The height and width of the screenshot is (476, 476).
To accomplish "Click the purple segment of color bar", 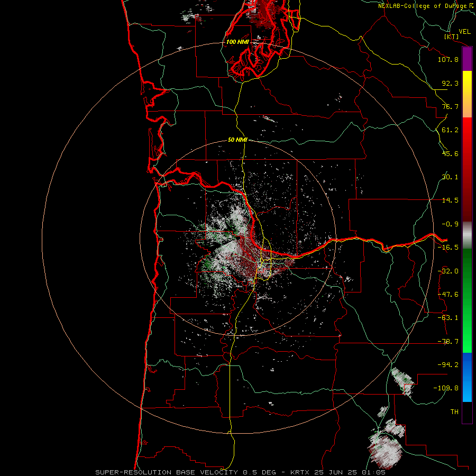I will pos(467,59).
